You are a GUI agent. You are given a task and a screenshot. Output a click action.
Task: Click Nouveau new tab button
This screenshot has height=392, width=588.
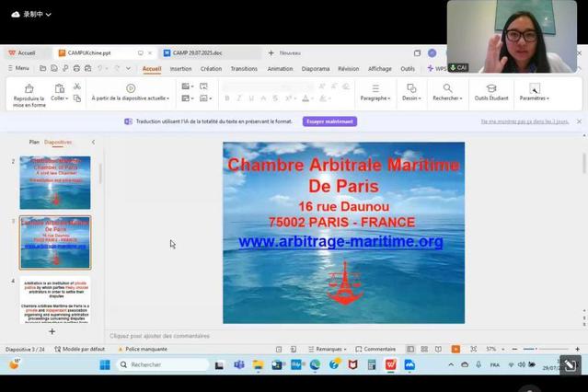click(x=284, y=53)
